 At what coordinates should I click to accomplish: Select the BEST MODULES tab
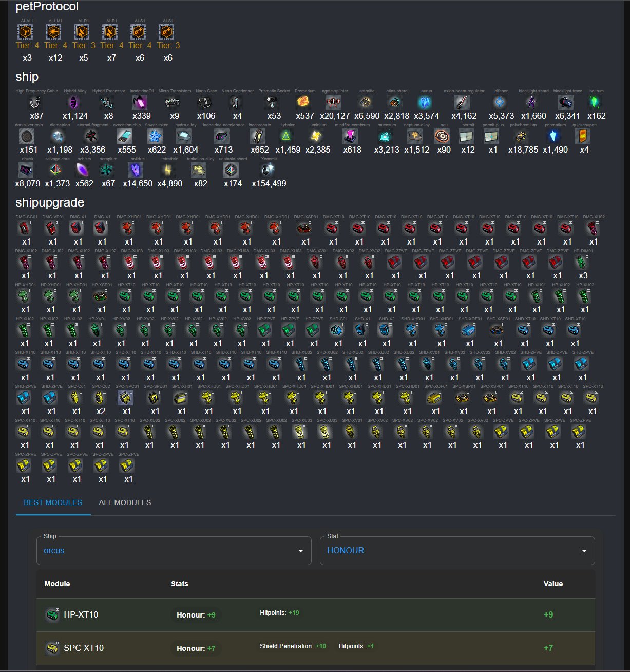pyautogui.click(x=53, y=502)
